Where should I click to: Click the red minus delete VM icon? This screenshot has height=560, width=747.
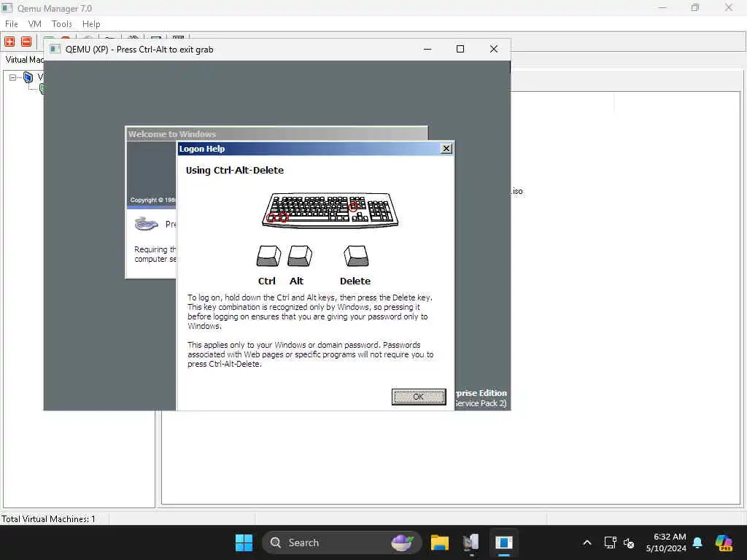click(x=26, y=42)
